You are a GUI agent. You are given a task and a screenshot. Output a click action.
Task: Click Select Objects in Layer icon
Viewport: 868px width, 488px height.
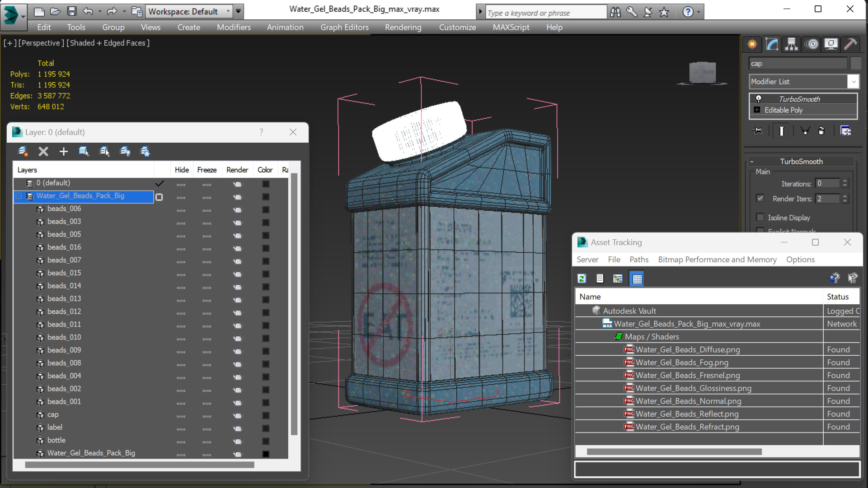(84, 152)
